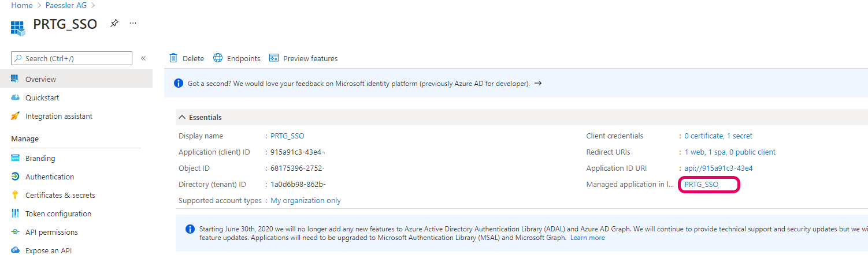Click the Supported account types label
The image size is (868, 255).
[220, 200]
